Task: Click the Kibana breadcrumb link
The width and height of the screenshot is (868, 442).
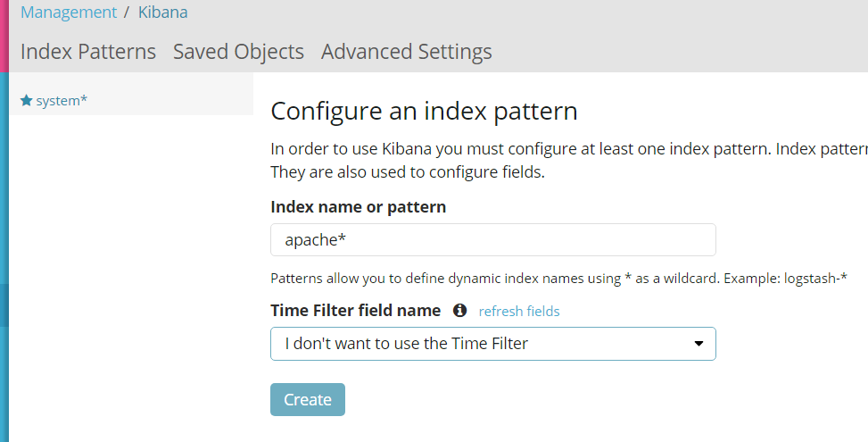Action: tap(162, 13)
